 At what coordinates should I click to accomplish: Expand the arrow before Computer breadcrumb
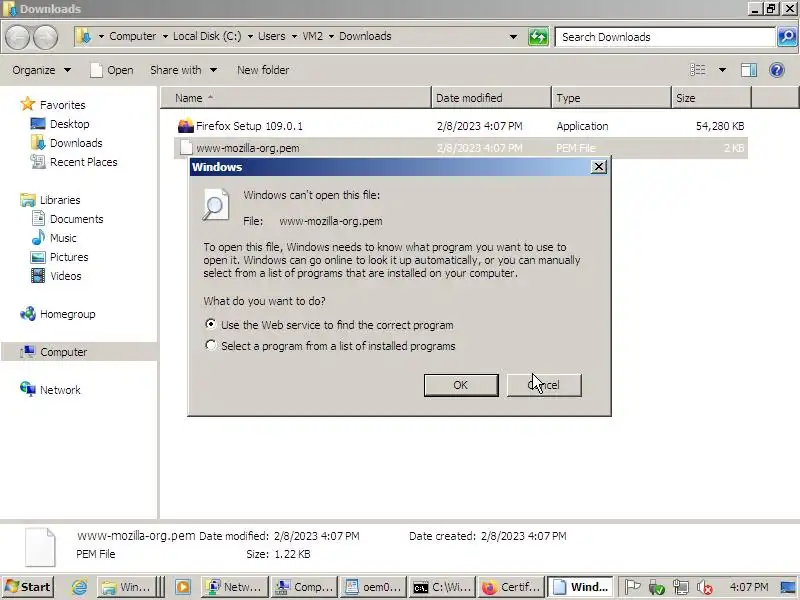pyautogui.click(x=101, y=37)
